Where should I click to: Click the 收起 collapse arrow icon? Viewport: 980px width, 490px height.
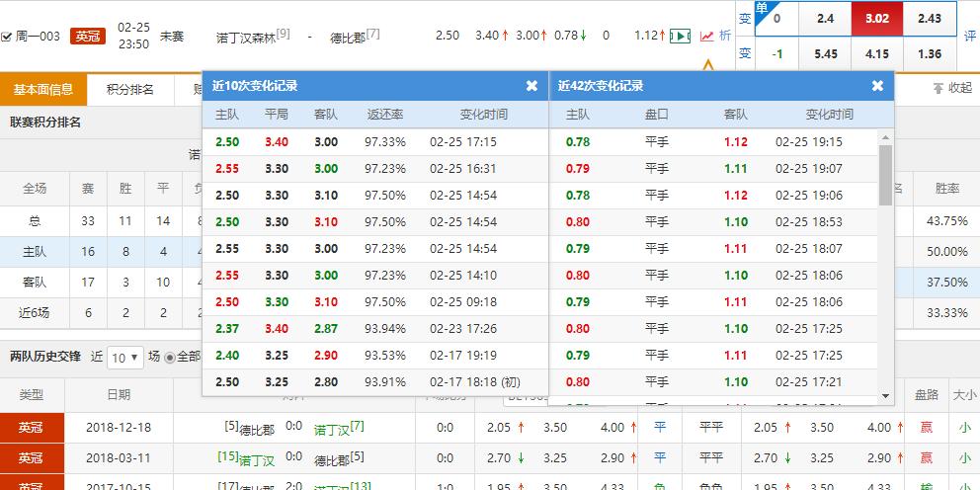pos(938,89)
